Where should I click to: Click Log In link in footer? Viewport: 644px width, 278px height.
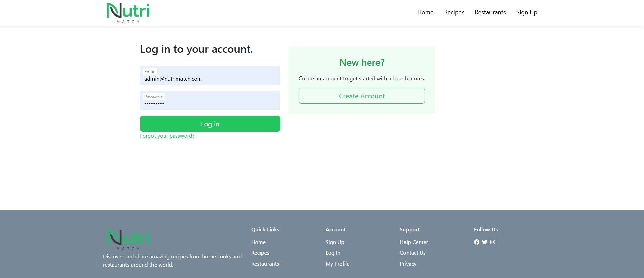(333, 253)
